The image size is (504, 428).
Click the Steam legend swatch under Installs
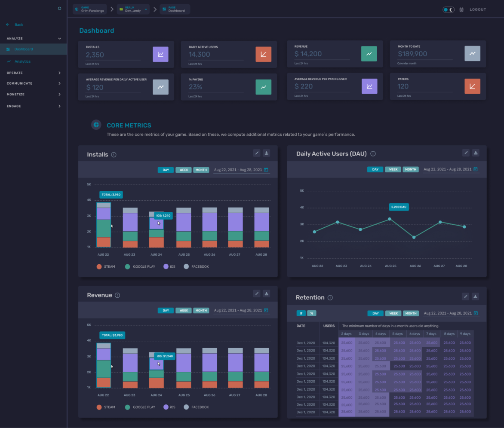pos(99,266)
